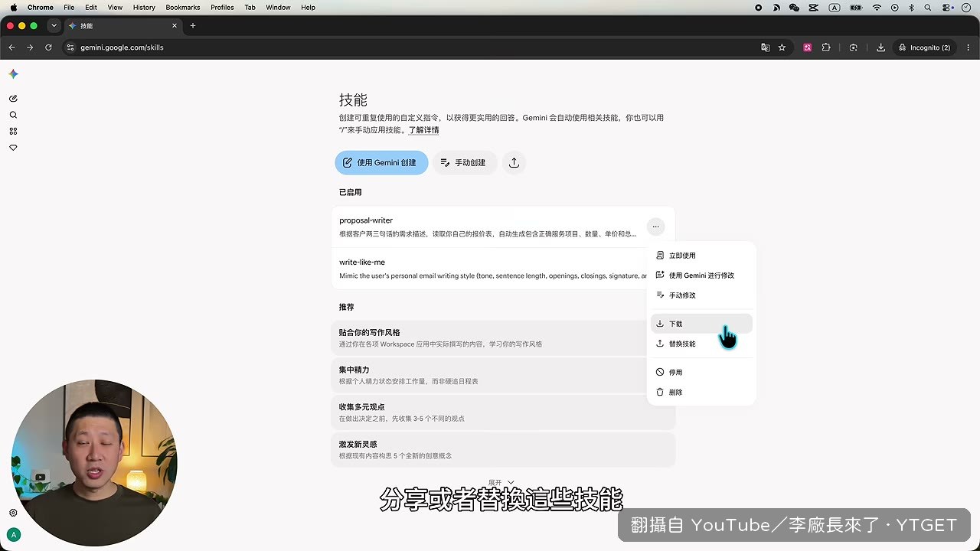980x551 pixels.
Task: Expand the tab search dropdown arrow
Action: tap(54, 26)
